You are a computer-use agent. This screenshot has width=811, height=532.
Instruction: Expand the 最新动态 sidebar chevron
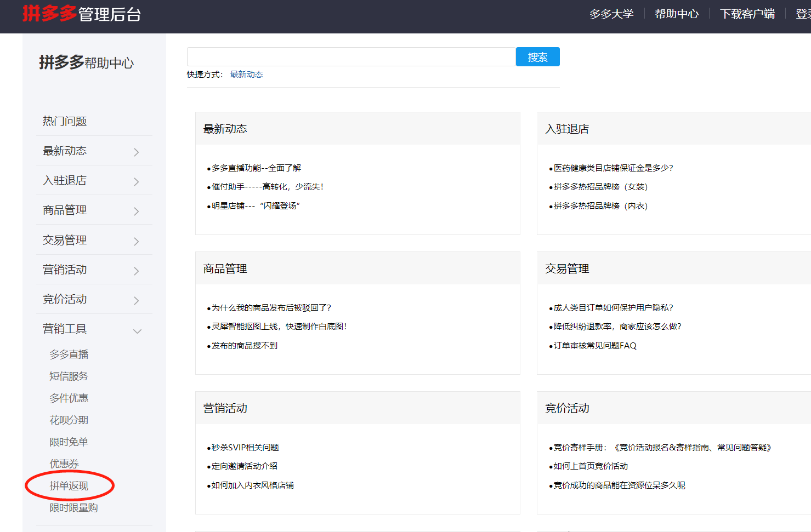pyautogui.click(x=137, y=152)
